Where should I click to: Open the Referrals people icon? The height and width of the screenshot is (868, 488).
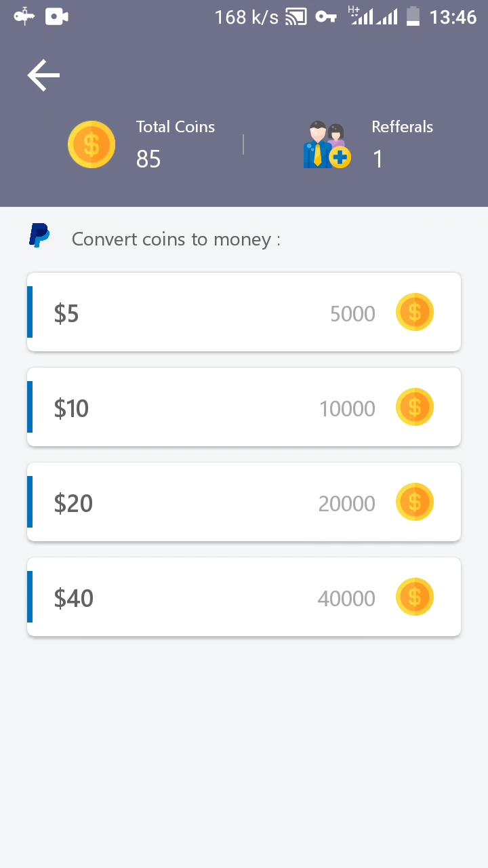(x=327, y=144)
